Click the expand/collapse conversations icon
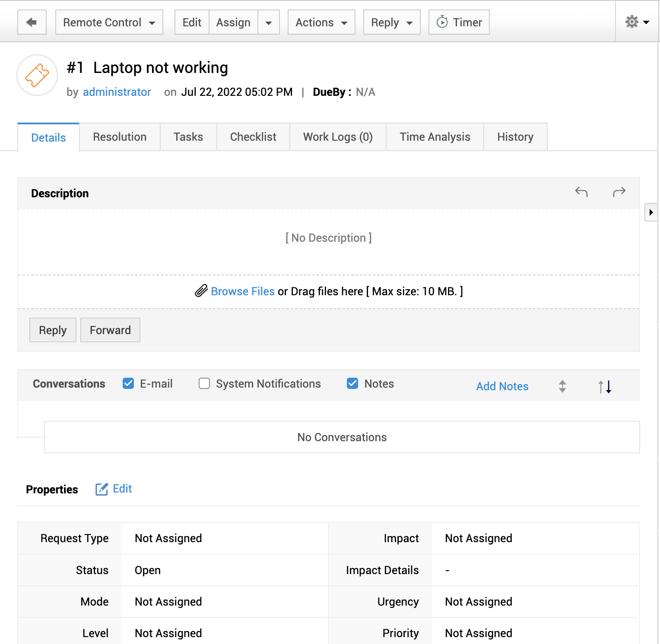Viewport: 660px width, 644px height. tap(562, 386)
